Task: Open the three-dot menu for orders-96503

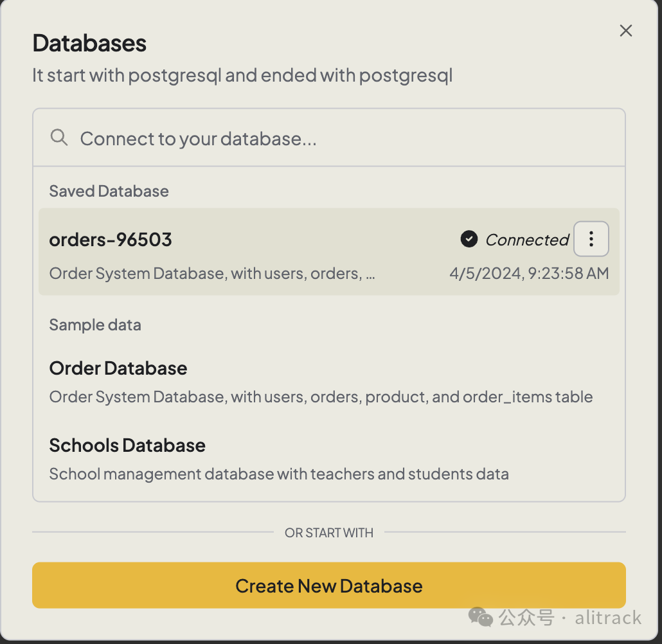Action: (591, 239)
